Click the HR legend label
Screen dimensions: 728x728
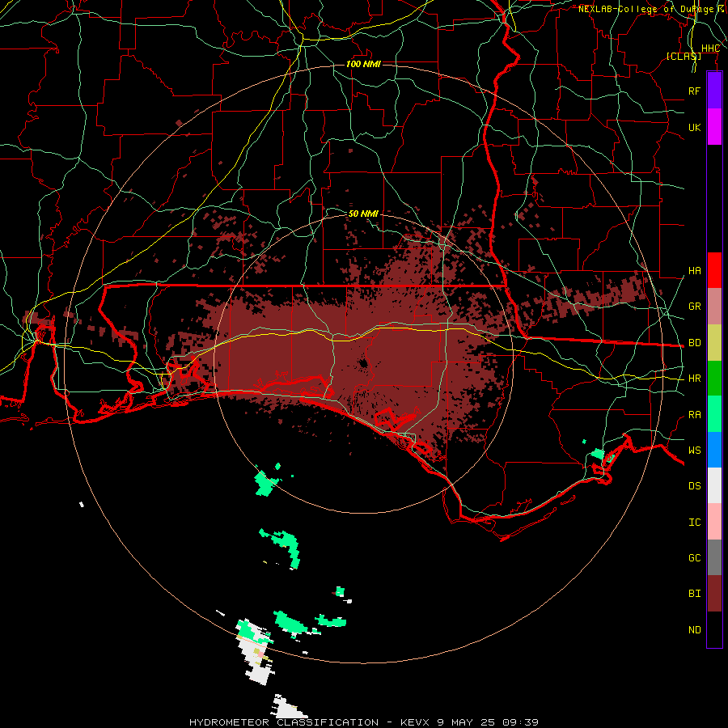click(x=694, y=379)
